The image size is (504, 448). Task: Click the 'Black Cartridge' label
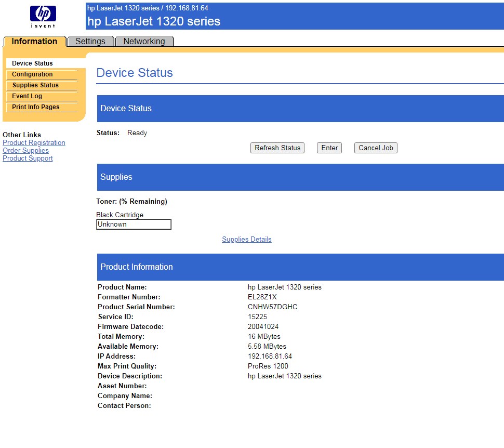120,215
